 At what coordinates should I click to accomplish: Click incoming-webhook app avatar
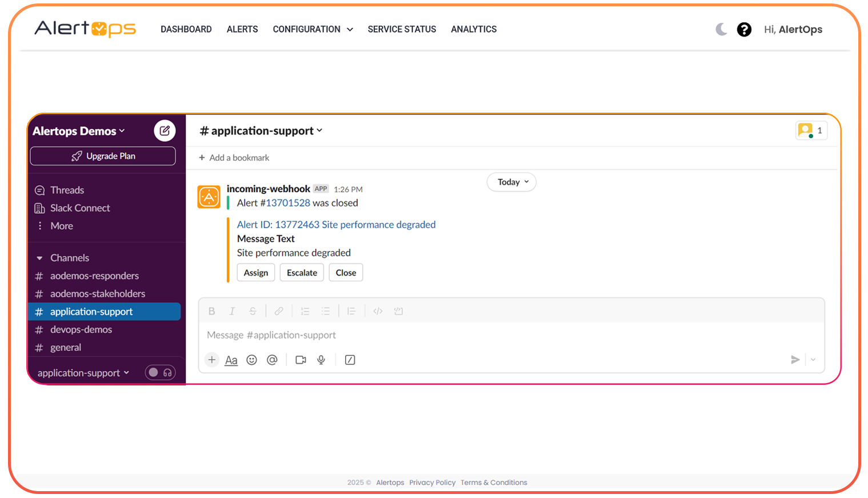(209, 197)
